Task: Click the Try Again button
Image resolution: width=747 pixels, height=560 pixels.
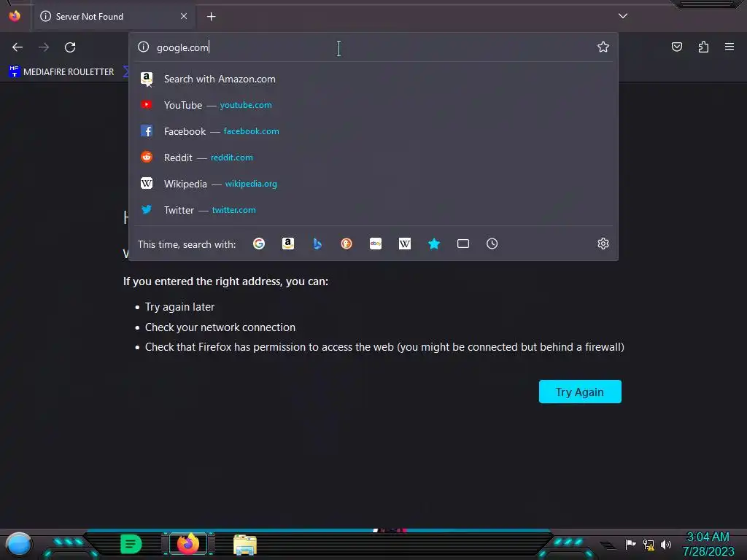Action: tap(580, 392)
